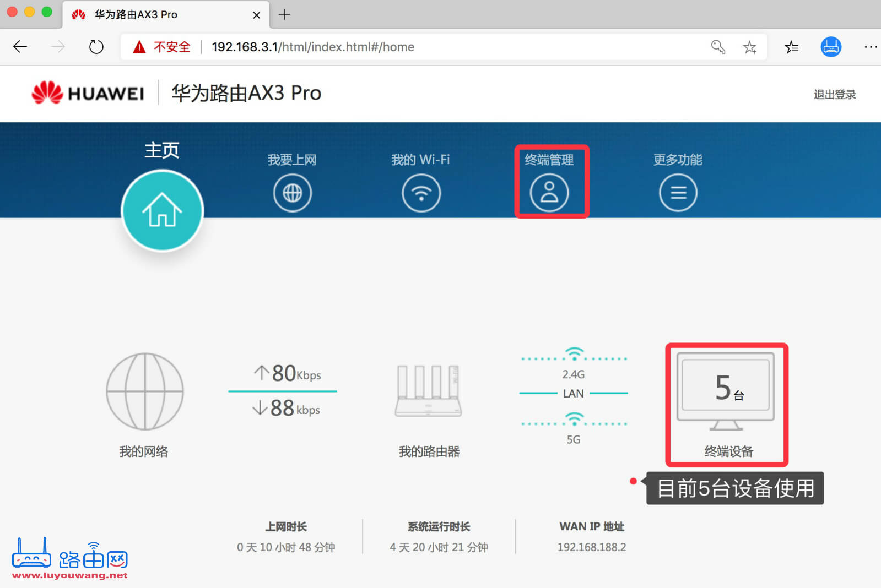Add page to favorites star icon

point(749,47)
